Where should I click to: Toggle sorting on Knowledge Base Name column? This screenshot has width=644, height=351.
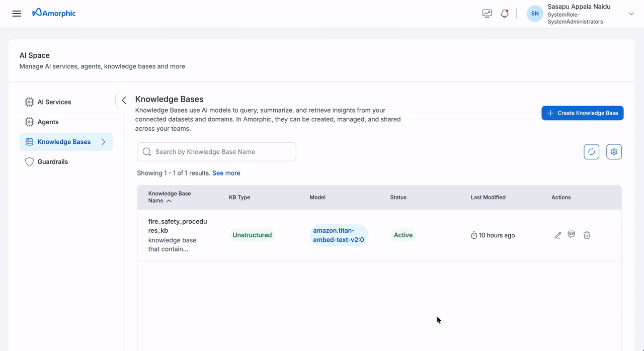click(169, 200)
